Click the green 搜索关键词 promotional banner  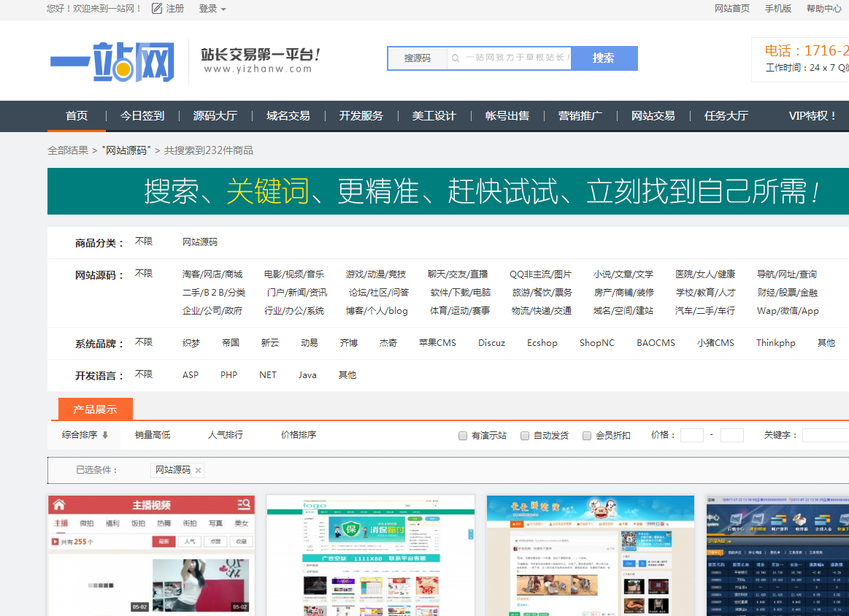(448, 191)
